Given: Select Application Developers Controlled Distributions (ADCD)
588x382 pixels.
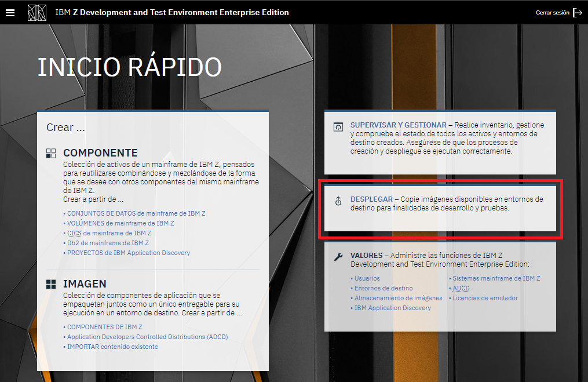Looking at the screenshot, I should point(147,337).
